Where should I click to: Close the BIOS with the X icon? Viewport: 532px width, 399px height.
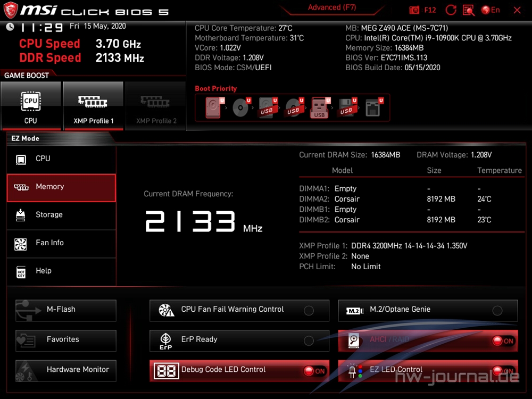point(517,10)
